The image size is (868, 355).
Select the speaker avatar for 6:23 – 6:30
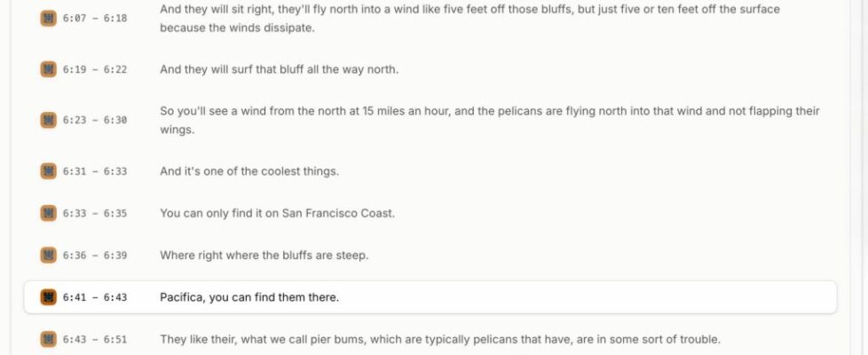coord(48,120)
